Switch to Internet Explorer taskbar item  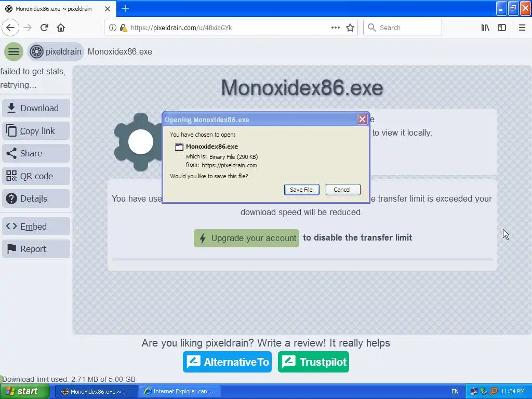point(179,392)
